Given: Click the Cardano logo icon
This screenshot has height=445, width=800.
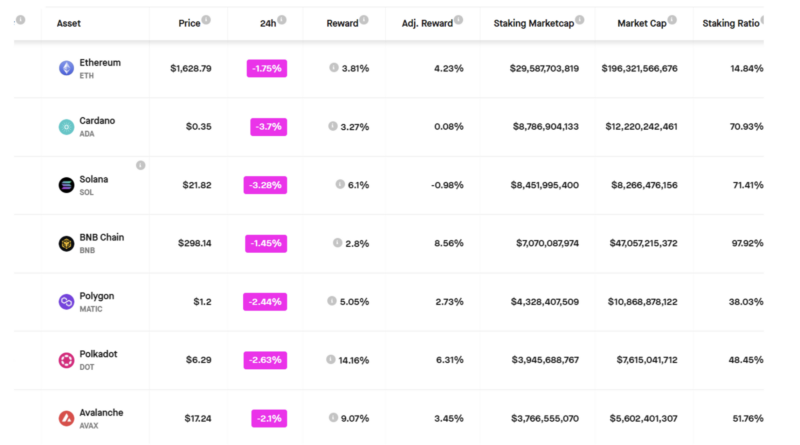Looking at the screenshot, I should (x=66, y=126).
